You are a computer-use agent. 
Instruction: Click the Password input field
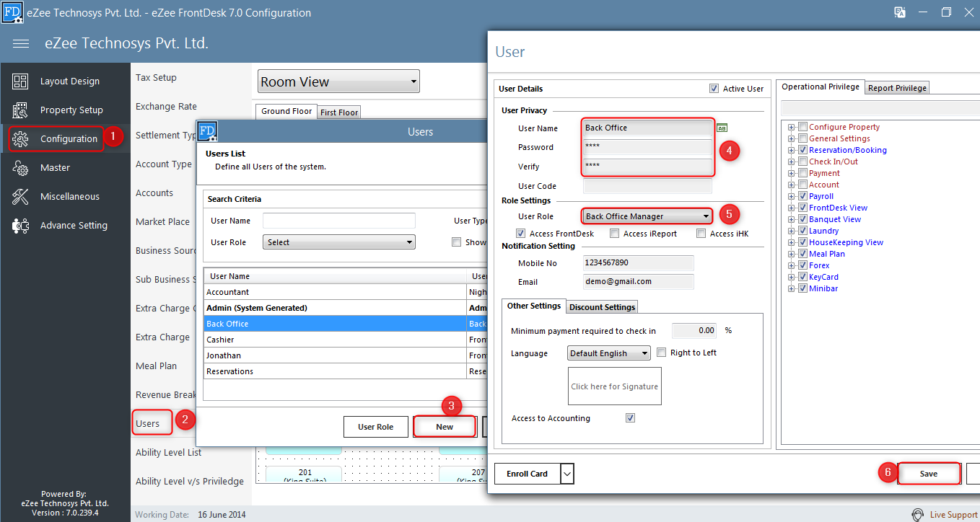pyautogui.click(x=647, y=147)
